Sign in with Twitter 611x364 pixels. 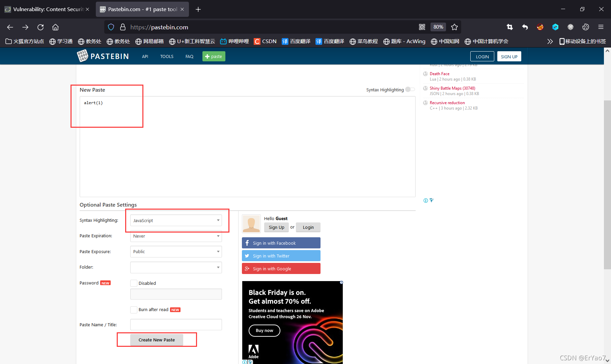click(x=281, y=256)
